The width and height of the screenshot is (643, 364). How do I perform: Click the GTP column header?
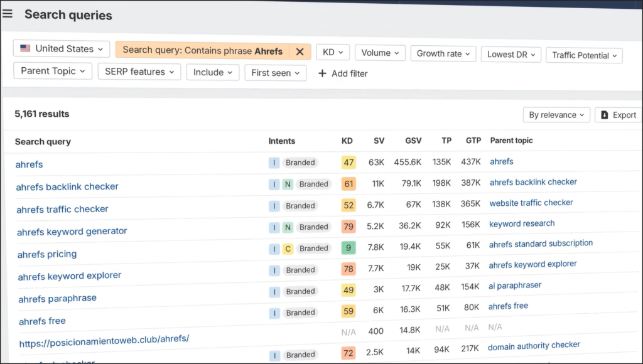click(473, 141)
